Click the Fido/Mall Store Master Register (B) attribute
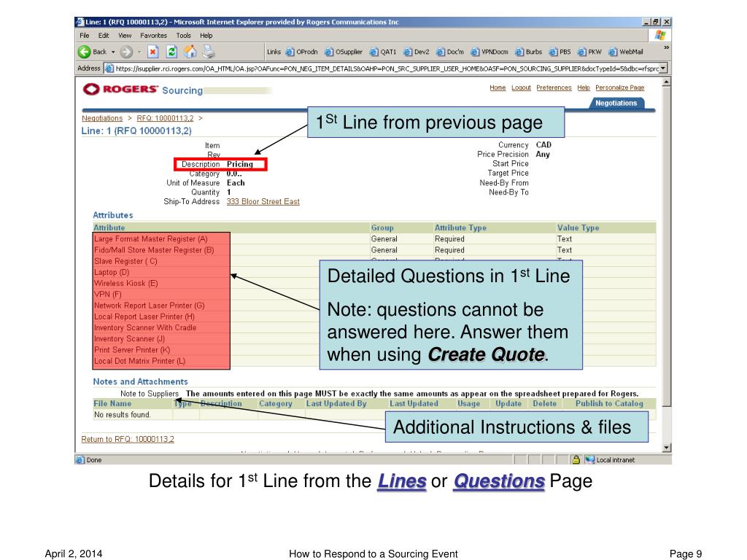Screen dimensions: 747x560 click(154, 250)
